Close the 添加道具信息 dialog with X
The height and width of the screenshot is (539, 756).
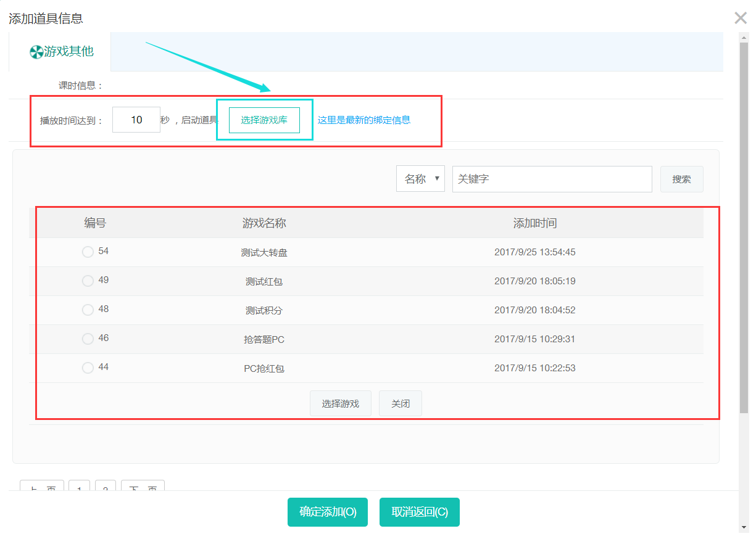coord(741,18)
